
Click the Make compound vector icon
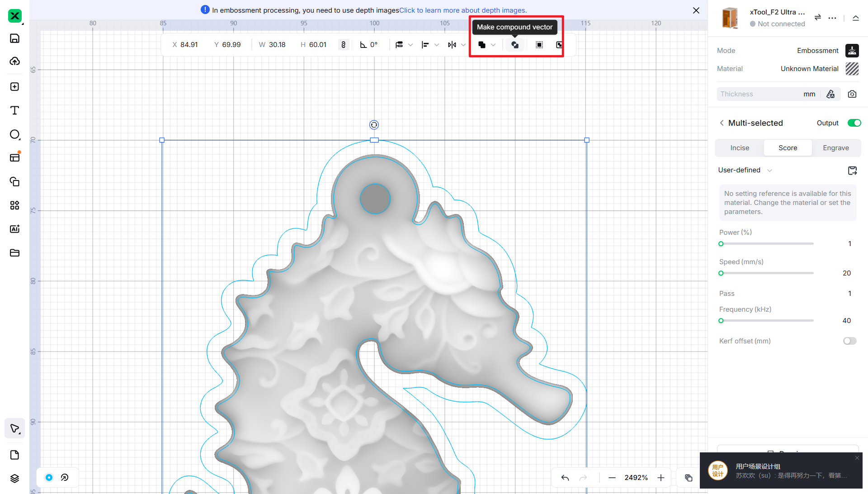[514, 45]
